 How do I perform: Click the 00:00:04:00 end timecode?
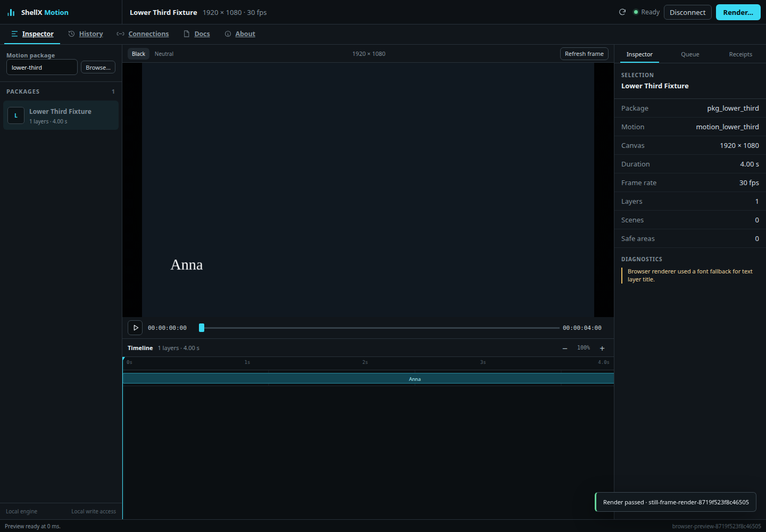click(x=582, y=328)
